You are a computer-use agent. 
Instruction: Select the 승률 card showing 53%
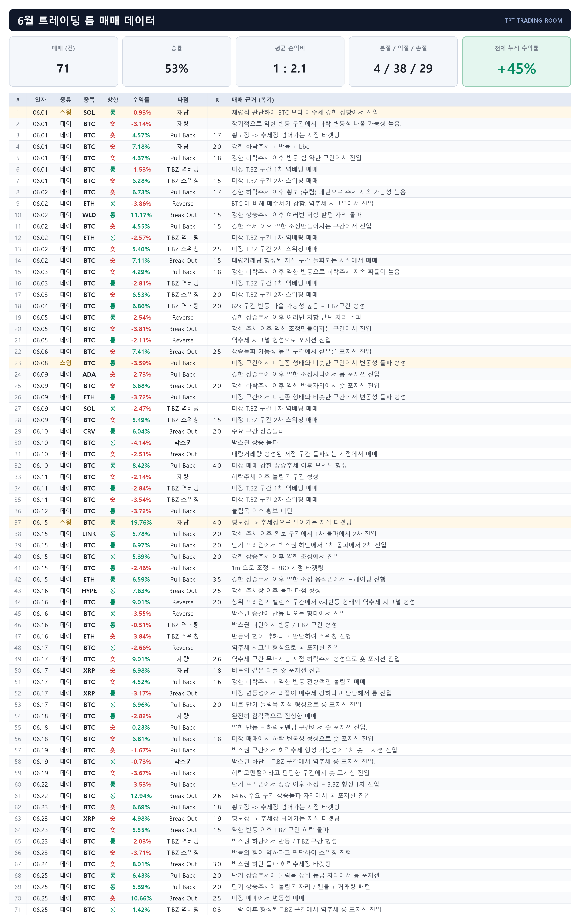point(177,61)
